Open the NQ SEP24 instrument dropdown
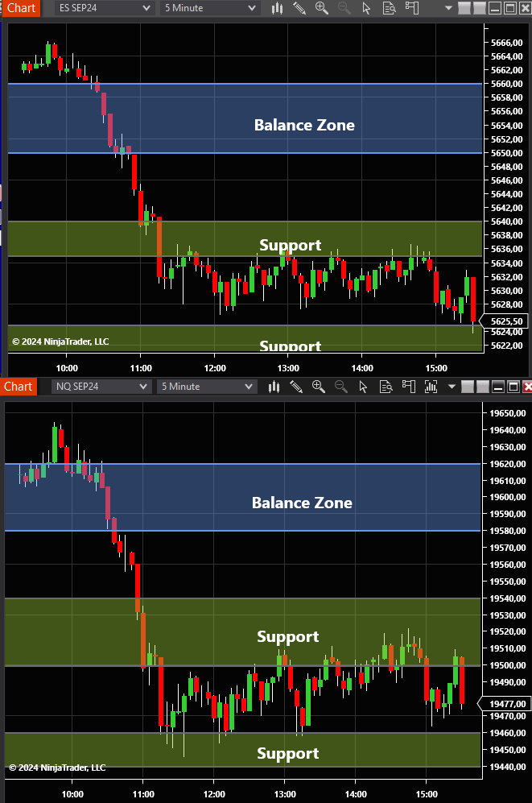 101,387
